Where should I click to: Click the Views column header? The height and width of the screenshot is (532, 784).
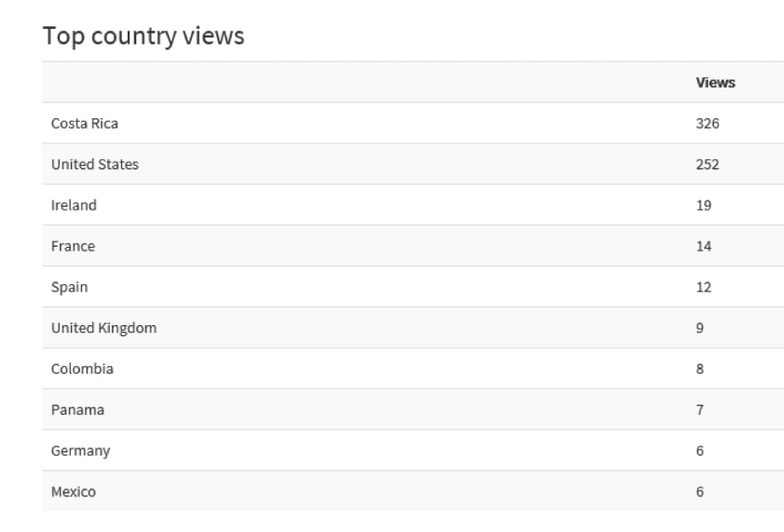715,83
